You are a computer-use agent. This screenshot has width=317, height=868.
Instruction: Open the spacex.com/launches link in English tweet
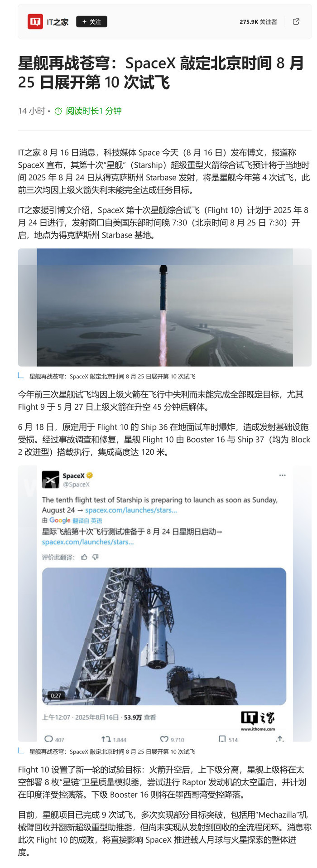[131, 510]
